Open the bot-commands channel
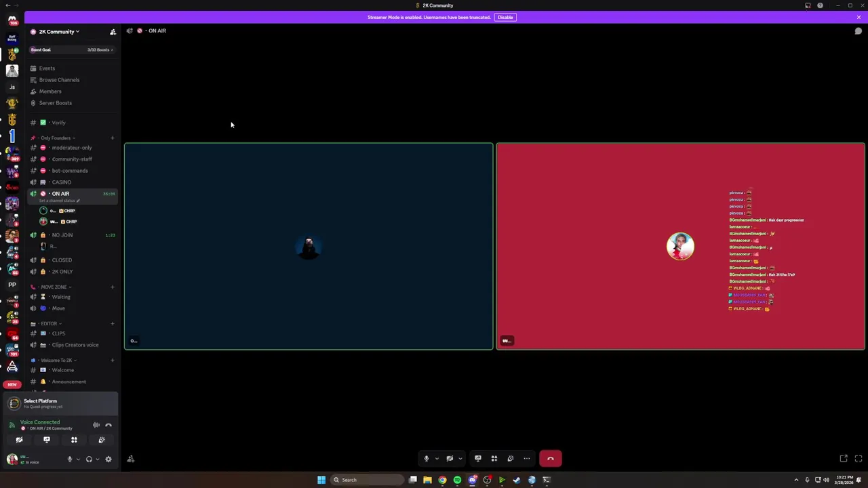This screenshot has height=488, width=868. [72, 171]
